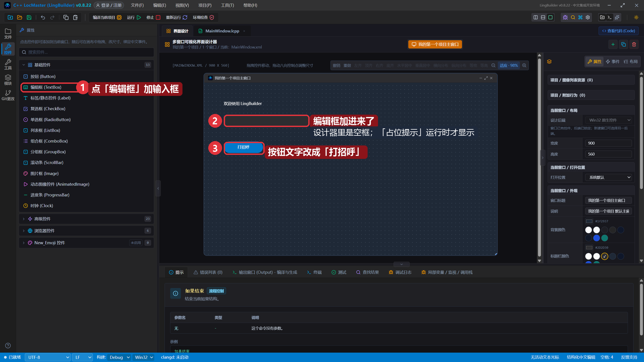The width and height of the screenshot is (644, 362).
Task: Delete window with red trash icon
Action: pyautogui.click(x=634, y=44)
